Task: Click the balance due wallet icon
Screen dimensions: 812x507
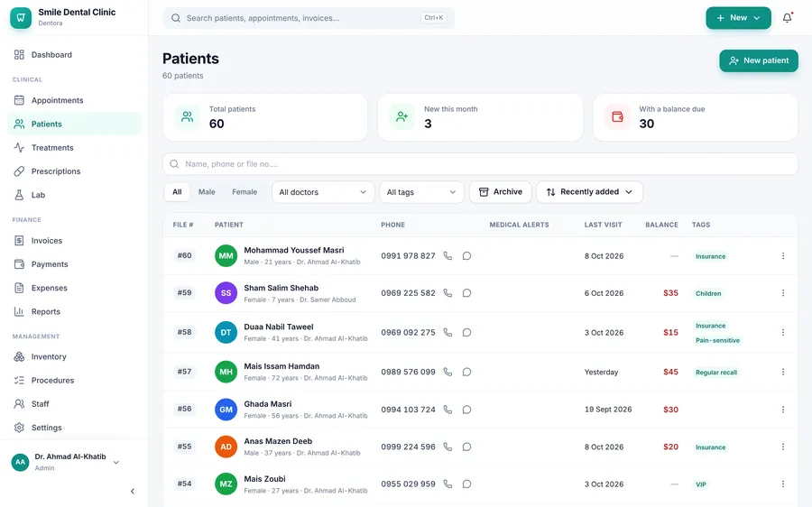Action: pos(617,117)
